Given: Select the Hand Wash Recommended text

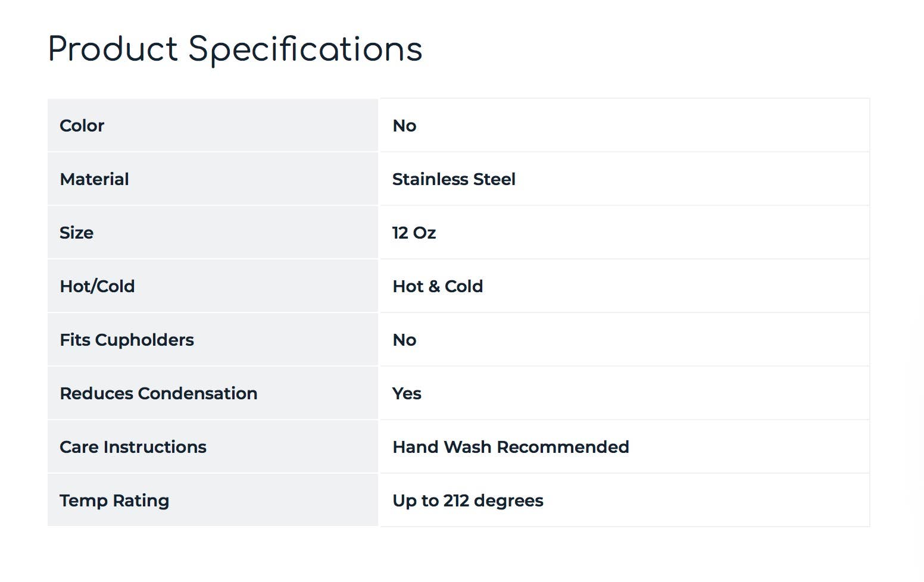Looking at the screenshot, I should (510, 447).
